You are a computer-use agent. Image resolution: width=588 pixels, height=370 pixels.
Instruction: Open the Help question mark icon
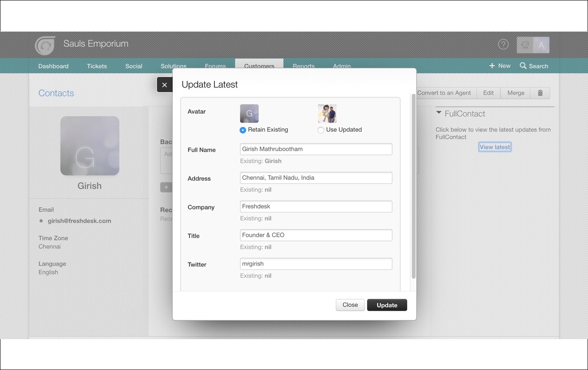click(503, 44)
